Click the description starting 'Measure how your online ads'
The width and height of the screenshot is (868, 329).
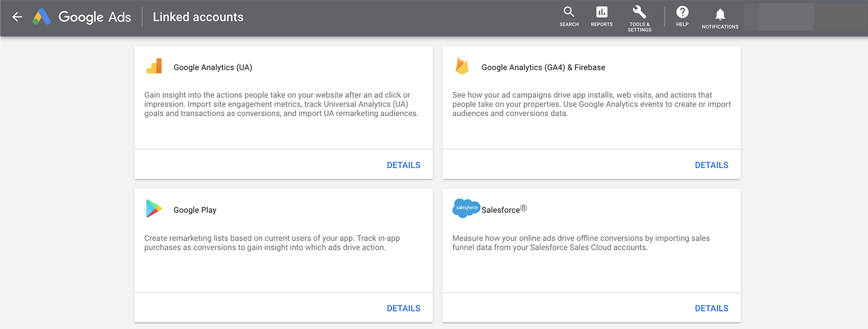click(581, 243)
